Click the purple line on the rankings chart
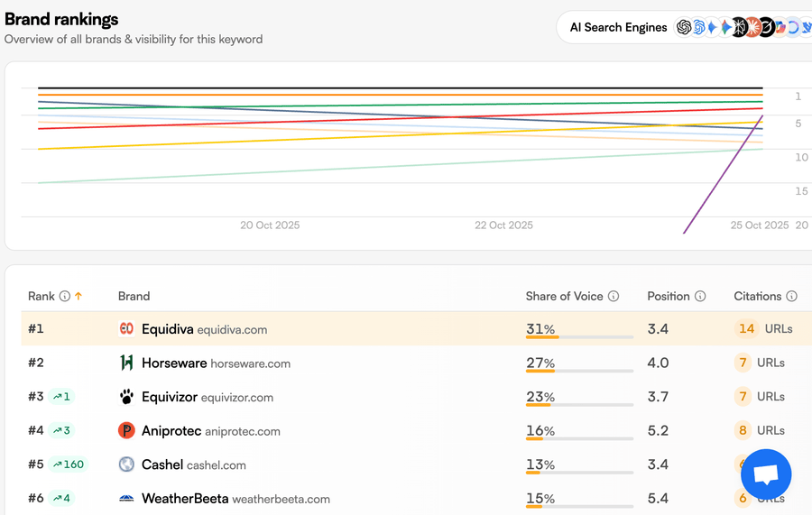The image size is (812, 515). 722,176
